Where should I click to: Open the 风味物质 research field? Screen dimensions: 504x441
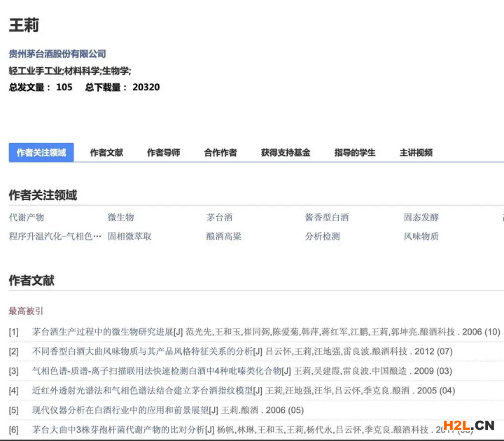pos(421,237)
